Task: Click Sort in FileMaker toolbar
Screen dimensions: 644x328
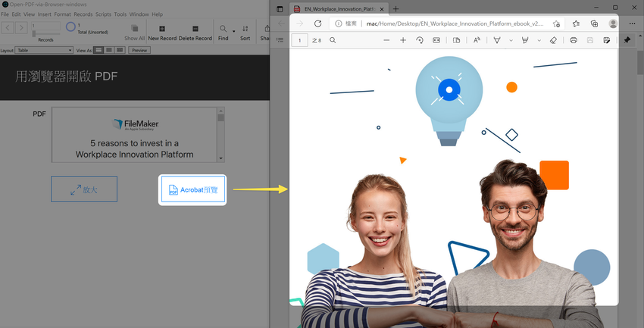Action: pyautogui.click(x=245, y=32)
